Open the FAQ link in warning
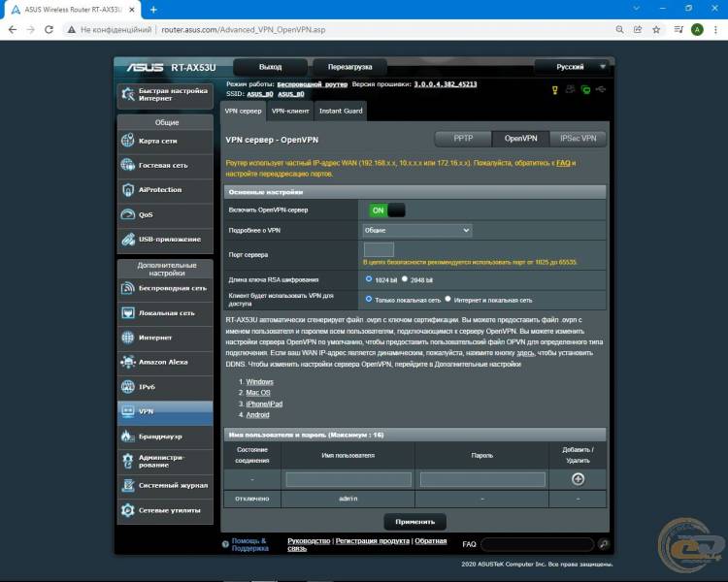Image resolution: width=728 pixels, height=582 pixels. (563, 163)
